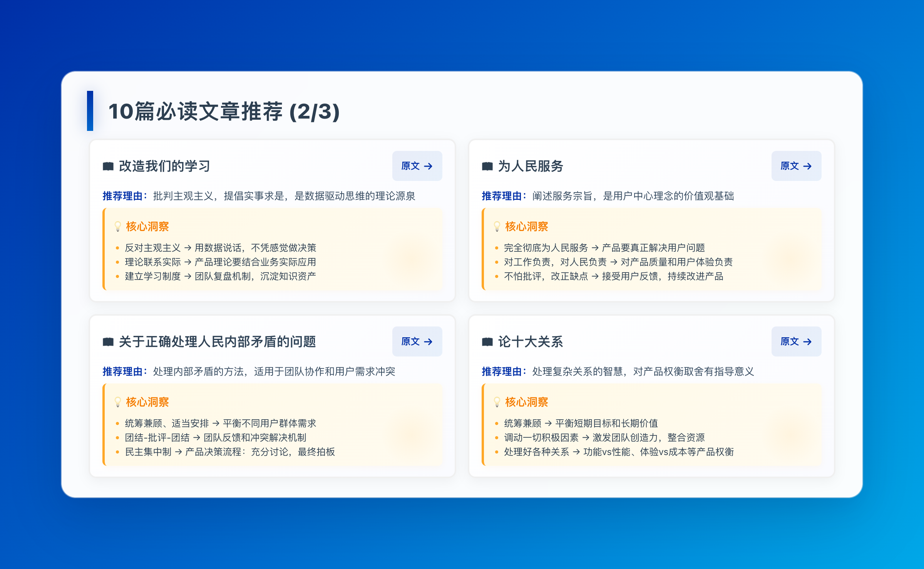
Task: Click lightbulb icon in 为人民服务 card
Action: 497,227
